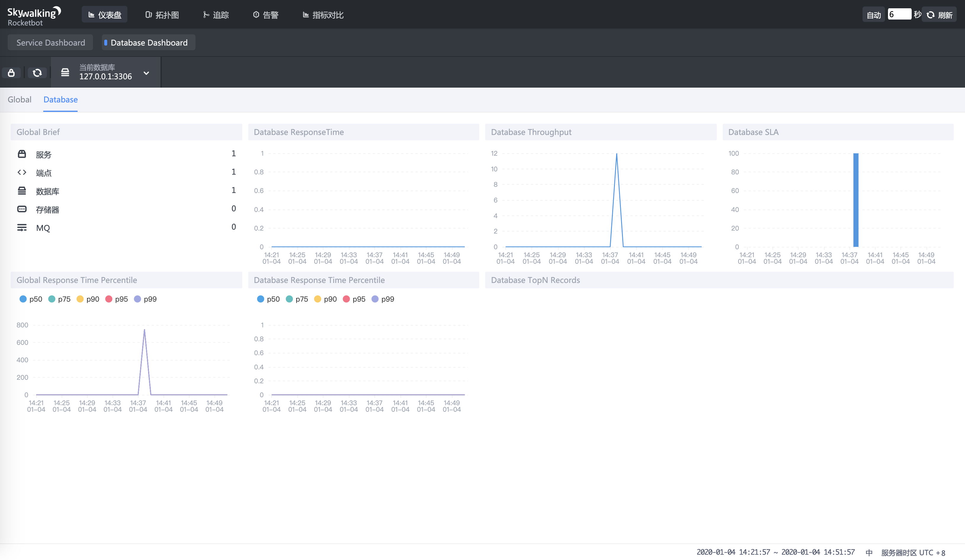Click the lock icon in the toolbar
Viewport: 965px width, 560px height.
pyautogui.click(x=11, y=73)
